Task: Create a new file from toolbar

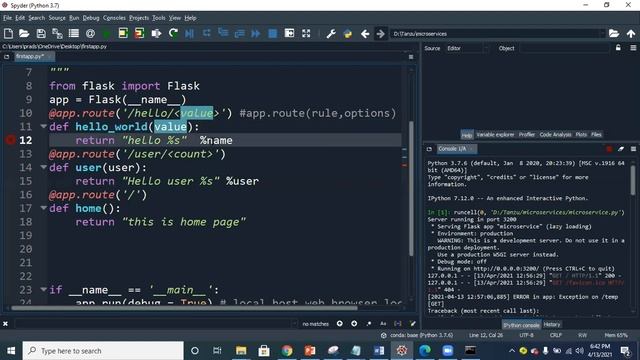Action: click(x=8, y=33)
